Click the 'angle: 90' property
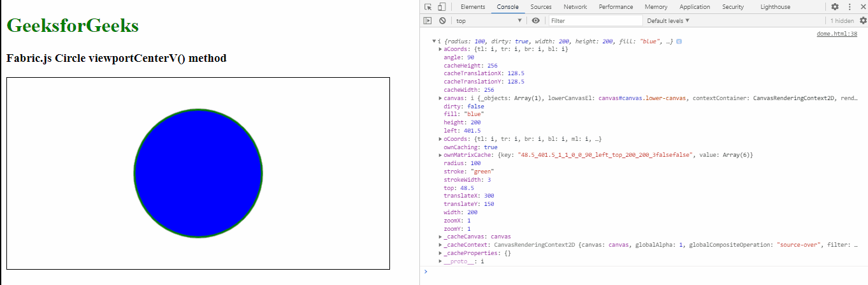The width and height of the screenshot is (868, 285). pos(459,57)
